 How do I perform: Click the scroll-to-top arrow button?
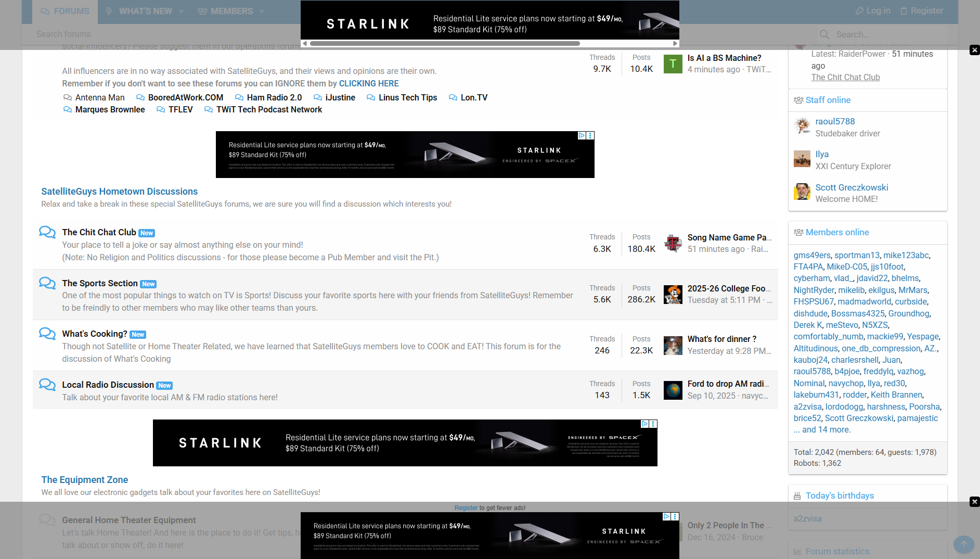963,544
